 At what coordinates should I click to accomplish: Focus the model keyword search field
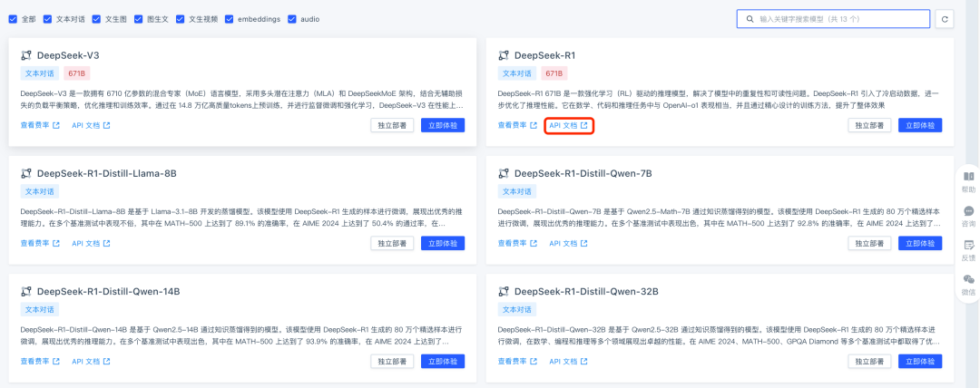coord(833,19)
